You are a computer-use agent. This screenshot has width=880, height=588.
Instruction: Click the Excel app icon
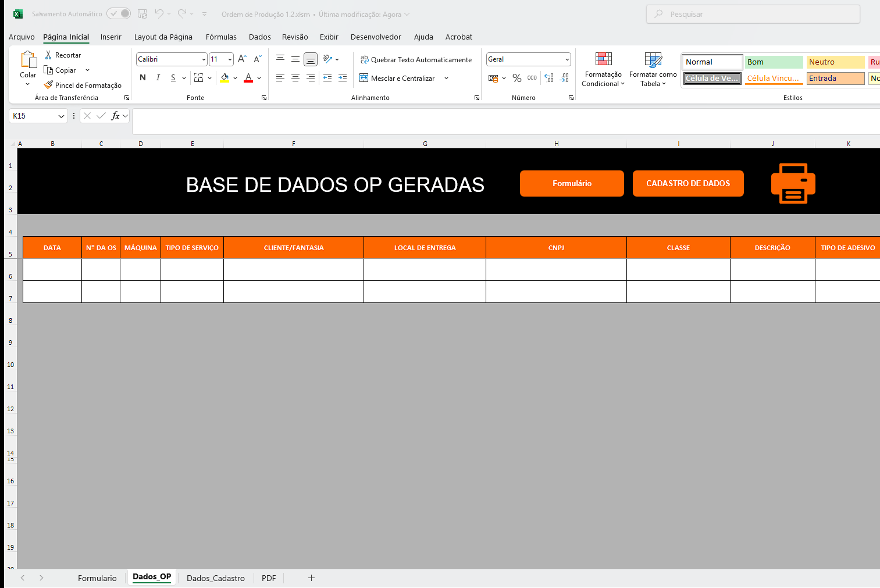18,13
